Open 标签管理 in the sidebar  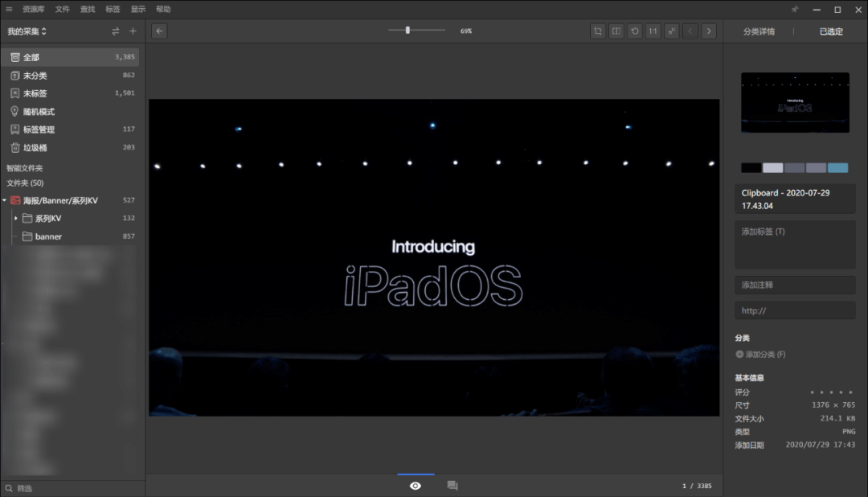click(70, 129)
